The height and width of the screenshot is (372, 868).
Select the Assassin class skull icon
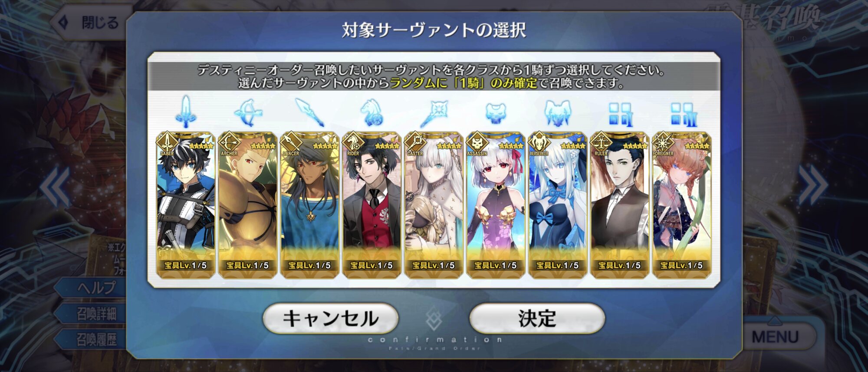tap(496, 114)
